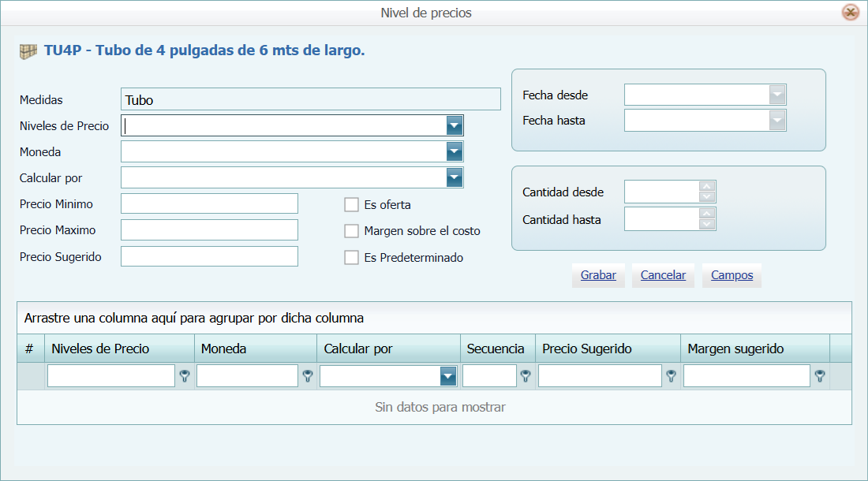Open the Campos configuration

(x=731, y=274)
